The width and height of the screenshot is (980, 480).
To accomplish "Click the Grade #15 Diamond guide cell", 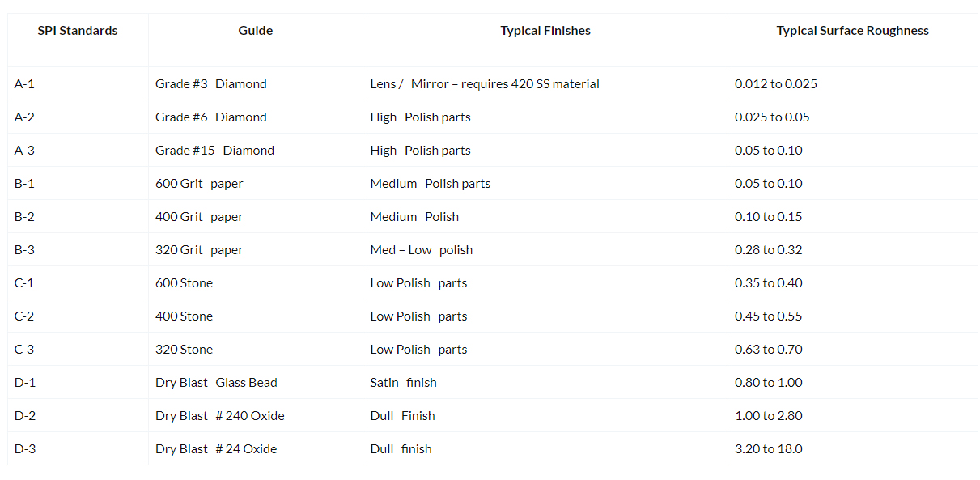I will pos(214,151).
